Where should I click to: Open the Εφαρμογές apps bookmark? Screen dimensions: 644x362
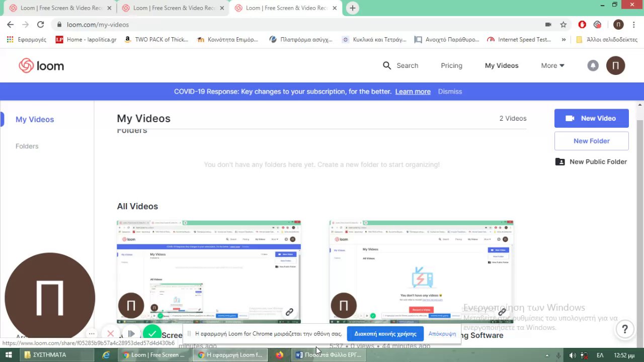click(26, 39)
